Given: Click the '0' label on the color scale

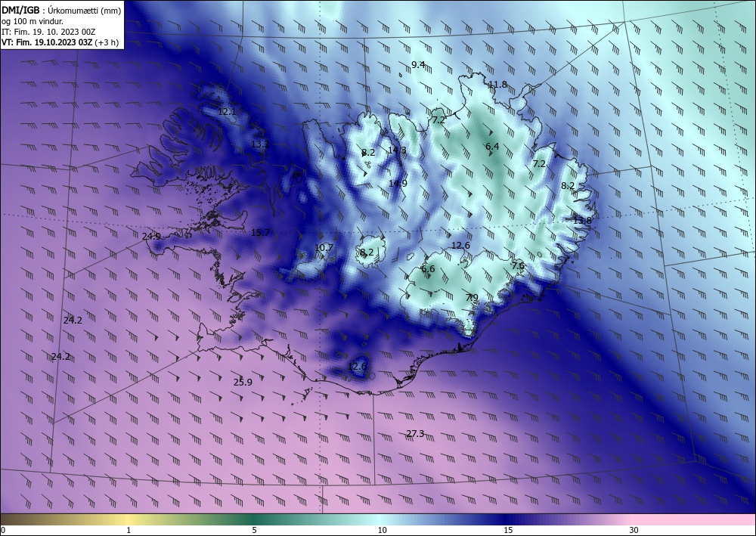Looking at the screenshot, I should coord(3,531).
